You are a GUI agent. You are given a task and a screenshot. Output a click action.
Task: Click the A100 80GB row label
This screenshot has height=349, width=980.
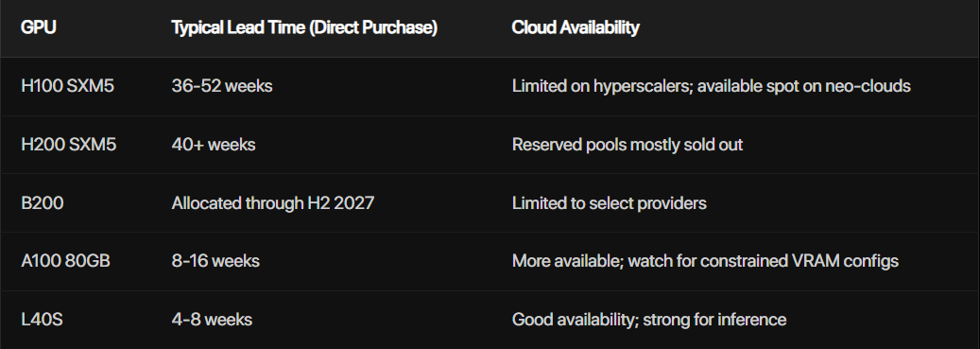tap(65, 261)
